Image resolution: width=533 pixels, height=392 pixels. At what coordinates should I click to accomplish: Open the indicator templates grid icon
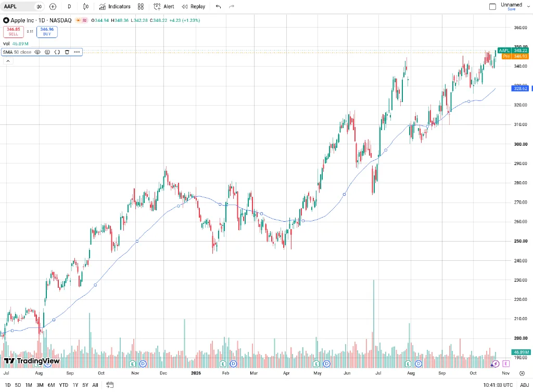141,6
